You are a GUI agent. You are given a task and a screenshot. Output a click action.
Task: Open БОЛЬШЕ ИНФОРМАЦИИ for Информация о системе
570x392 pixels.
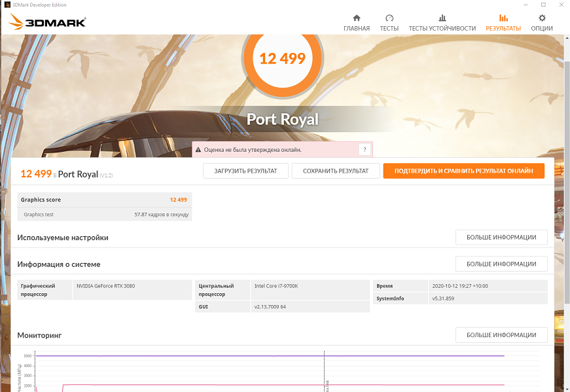tap(501, 264)
